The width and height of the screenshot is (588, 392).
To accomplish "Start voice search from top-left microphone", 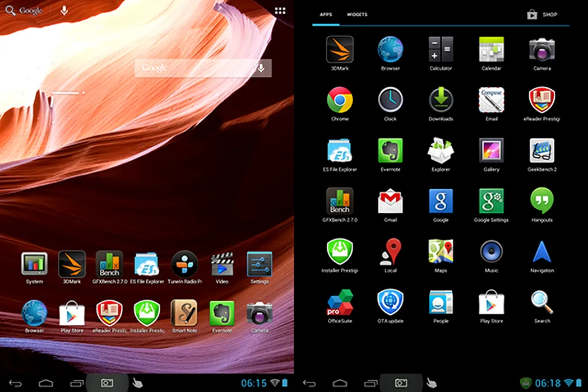I will (x=64, y=11).
